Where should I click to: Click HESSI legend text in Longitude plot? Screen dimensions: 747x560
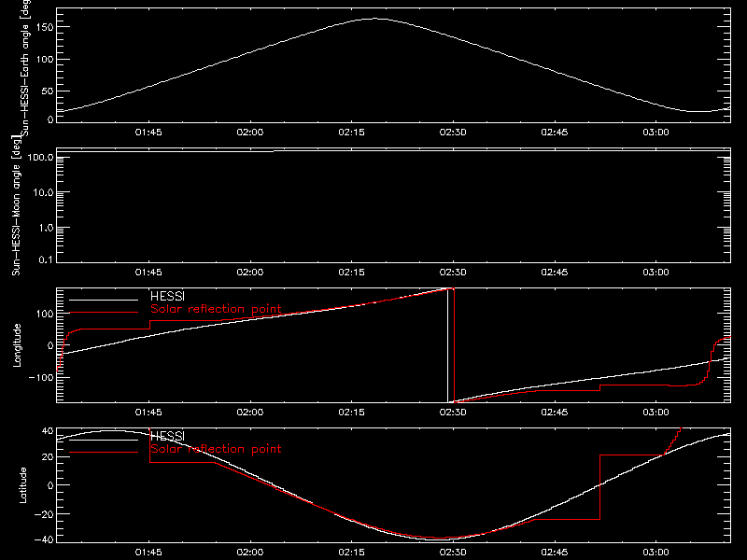coord(167,296)
